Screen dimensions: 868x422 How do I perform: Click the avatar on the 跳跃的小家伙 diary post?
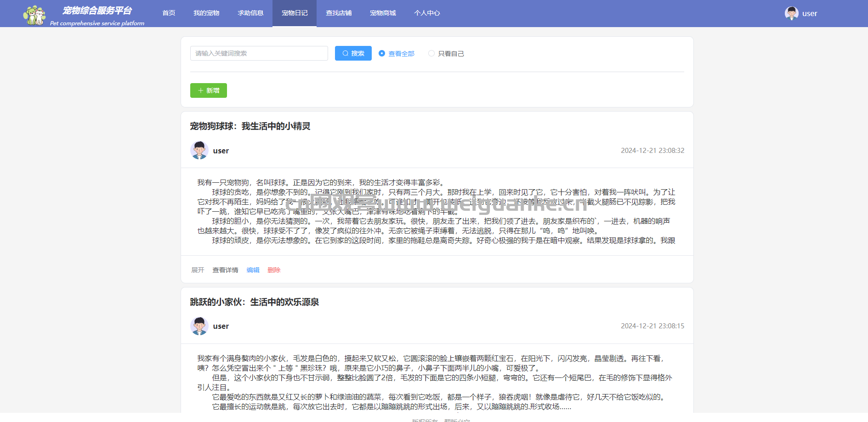[x=199, y=326]
